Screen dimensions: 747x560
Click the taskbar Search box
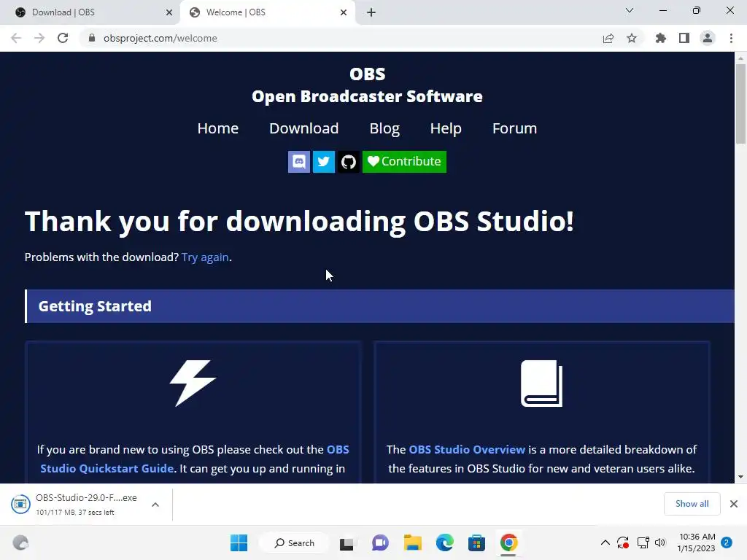pyautogui.click(x=294, y=542)
